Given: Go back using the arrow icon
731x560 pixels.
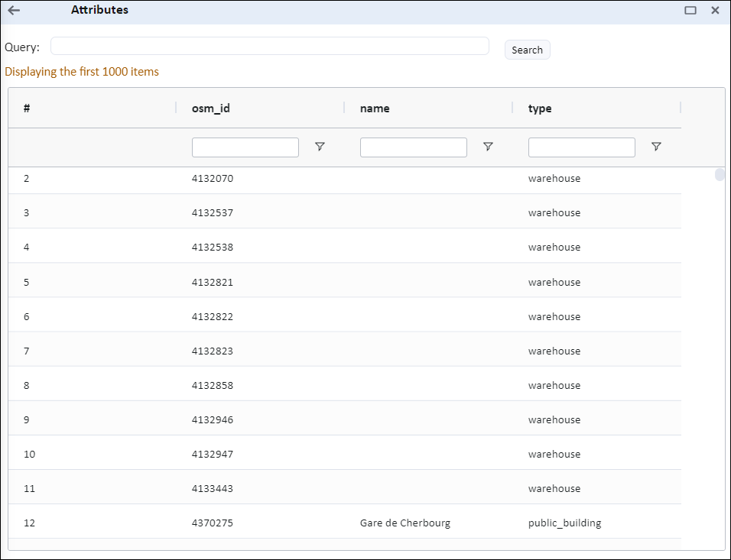Looking at the screenshot, I should pos(14,10).
